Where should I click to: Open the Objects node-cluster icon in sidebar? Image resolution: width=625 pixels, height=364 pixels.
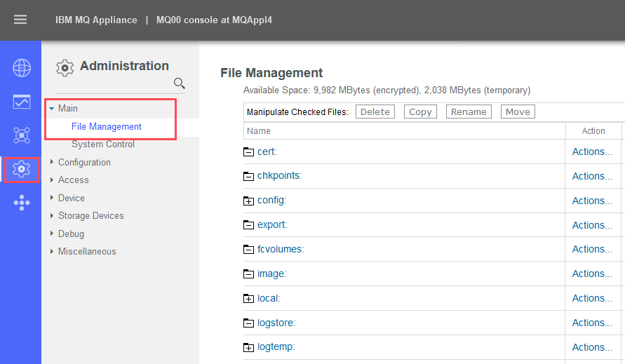(22, 135)
